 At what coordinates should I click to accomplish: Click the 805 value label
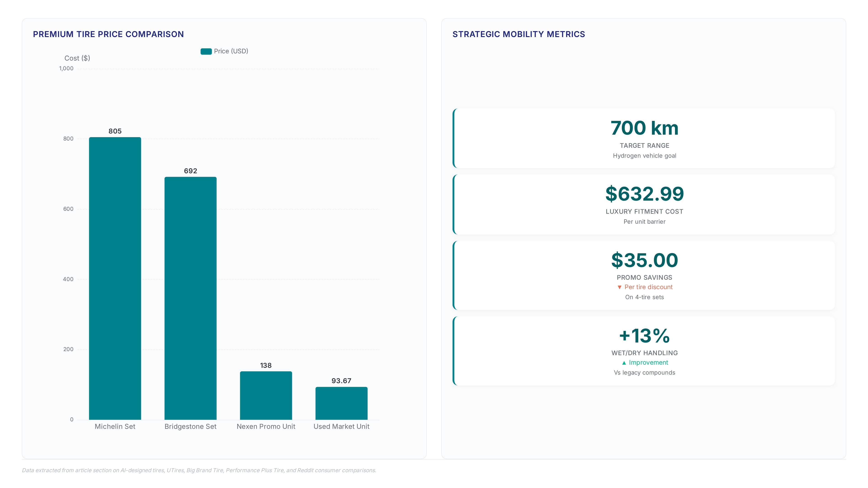115,131
